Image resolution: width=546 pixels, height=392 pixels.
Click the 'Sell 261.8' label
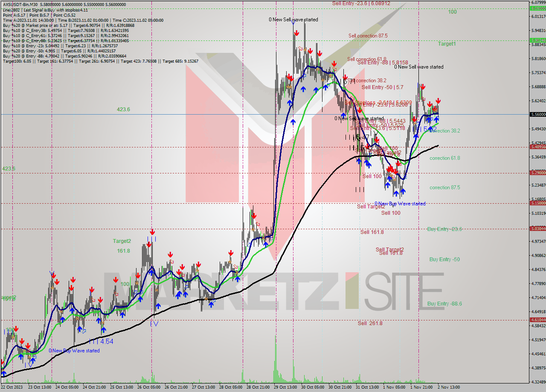point(370,323)
